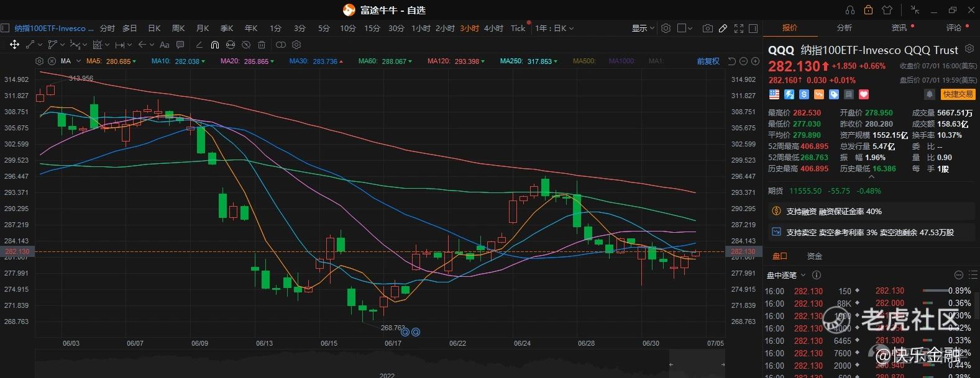The height and width of the screenshot is (378, 980).
Task: Zoom out chart with minus icon
Action: click(x=744, y=61)
